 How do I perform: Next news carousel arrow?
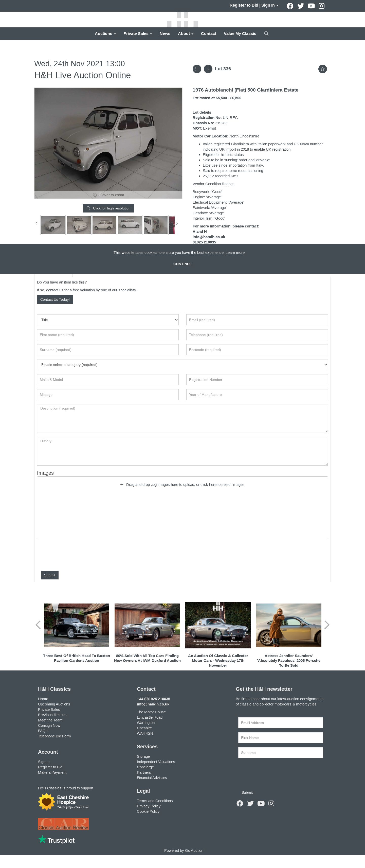point(327,625)
